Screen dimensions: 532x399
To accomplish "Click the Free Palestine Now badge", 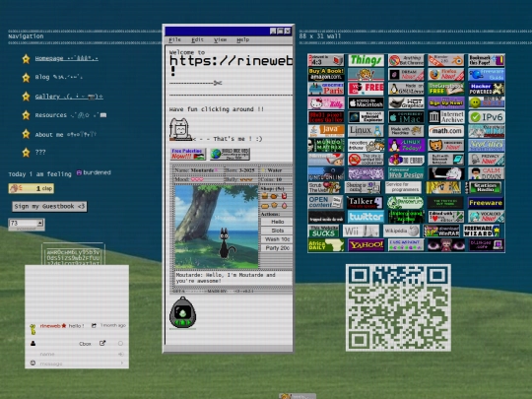I will tap(188, 154).
